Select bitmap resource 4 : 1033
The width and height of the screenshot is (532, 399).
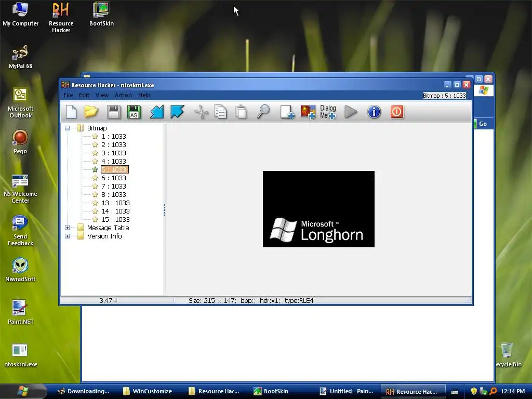pos(114,162)
